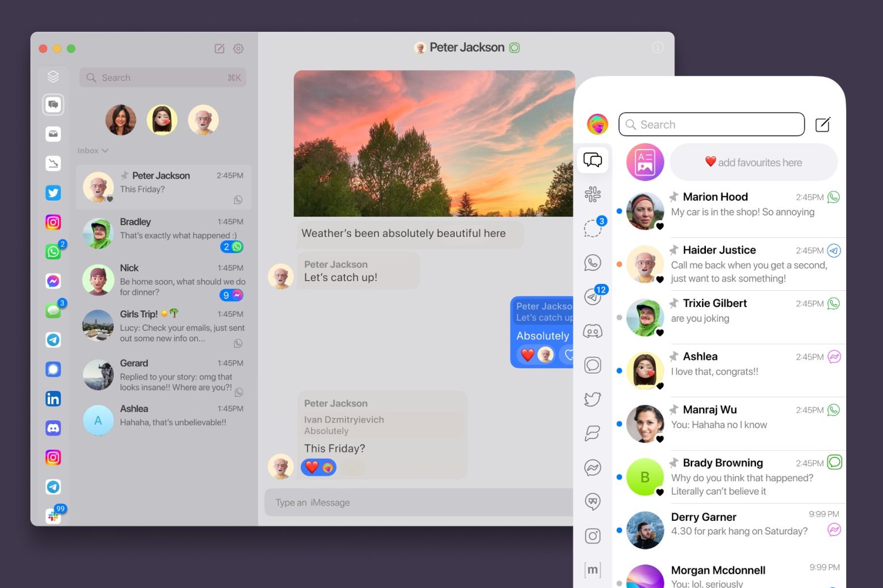
Task: Toggle pin on Haider Justice chat
Action: coord(674,250)
